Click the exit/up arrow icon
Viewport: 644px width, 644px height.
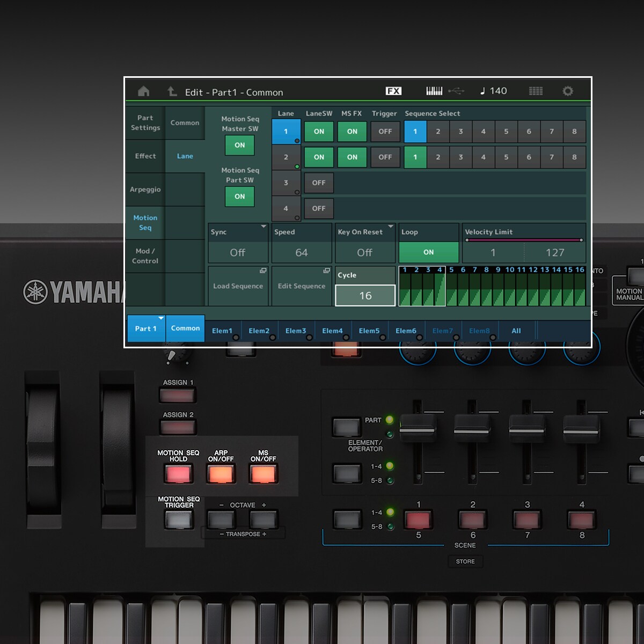point(172,91)
